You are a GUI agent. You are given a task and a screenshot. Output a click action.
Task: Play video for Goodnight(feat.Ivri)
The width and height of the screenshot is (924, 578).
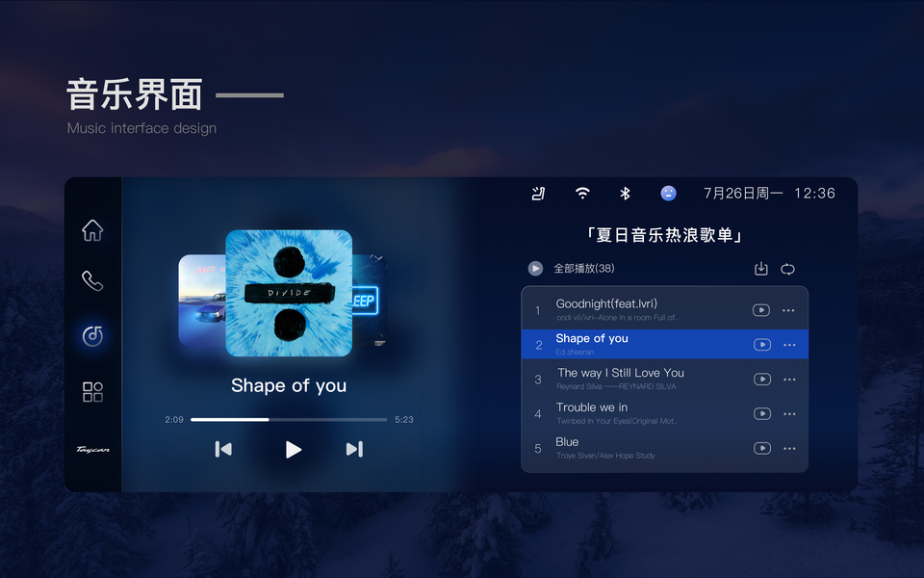tap(761, 310)
